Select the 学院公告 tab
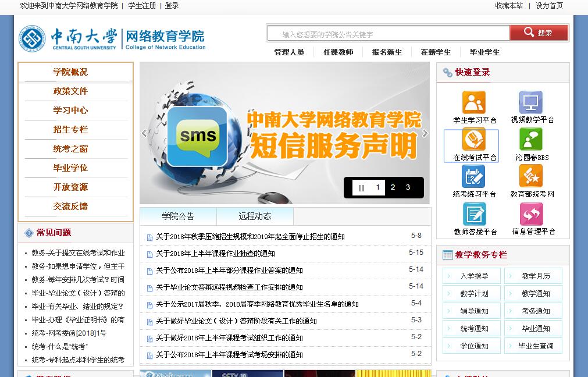The width and height of the screenshot is (588, 377). 178,216
